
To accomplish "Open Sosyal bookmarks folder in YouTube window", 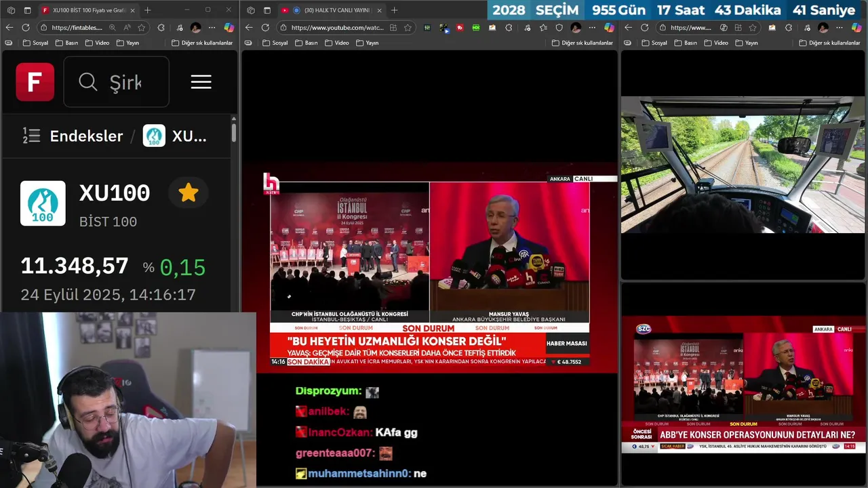I will click(x=275, y=43).
